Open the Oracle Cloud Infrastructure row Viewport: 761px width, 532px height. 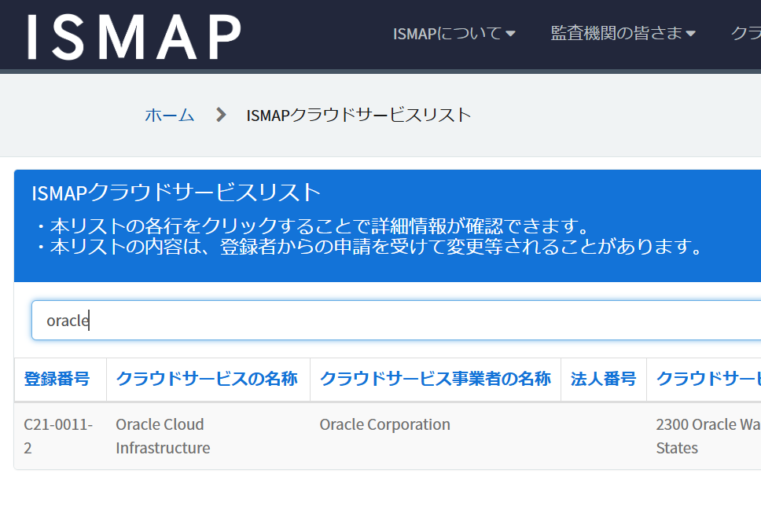[x=388, y=436]
